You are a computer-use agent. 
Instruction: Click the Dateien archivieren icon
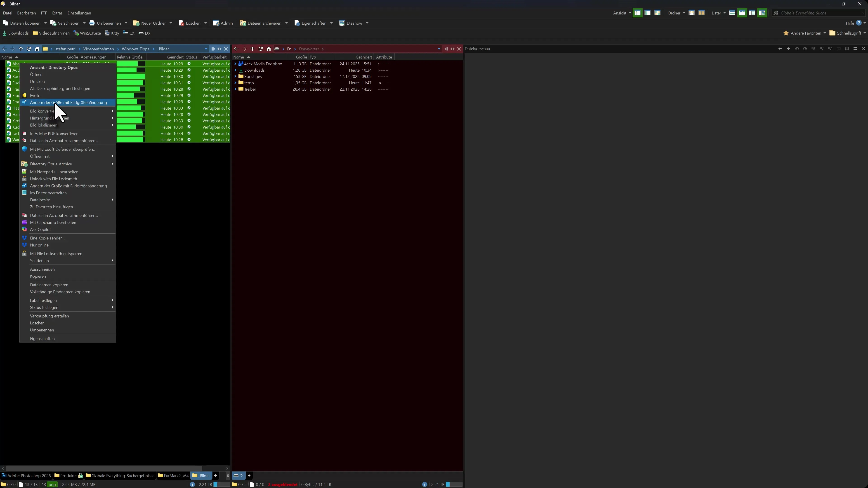click(x=243, y=23)
